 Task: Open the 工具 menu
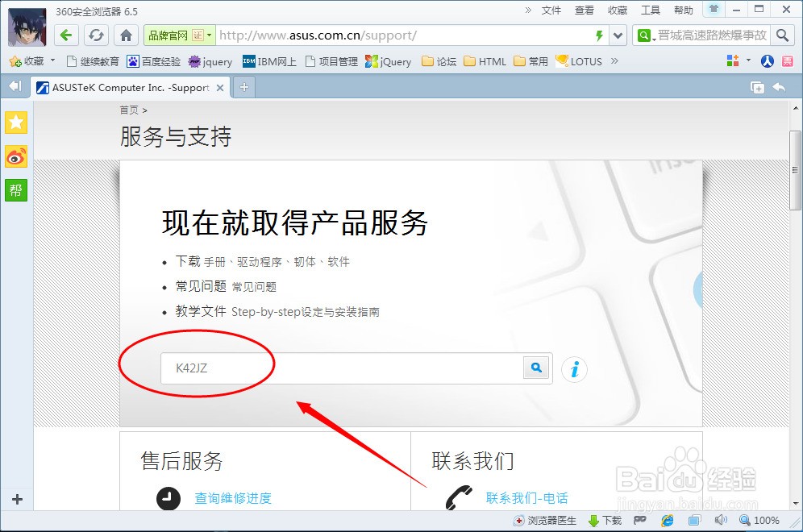pyautogui.click(x=651, y=10)
